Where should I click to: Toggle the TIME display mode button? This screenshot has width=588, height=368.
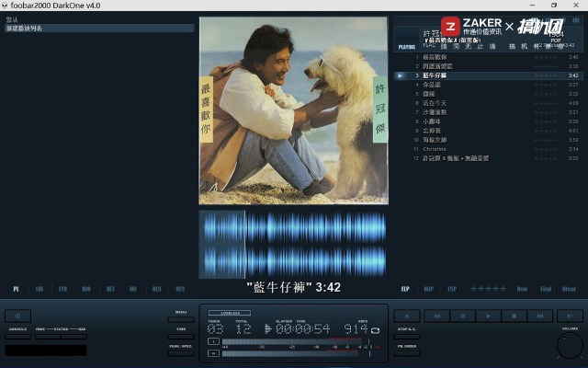(x=181, y=337)
